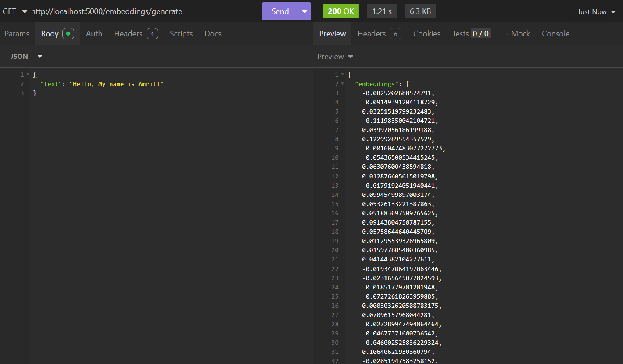The height and width of the screenshot is (364, 623).
Task: Open the JSON body type dropdown
Action: [x=26, y=57]
